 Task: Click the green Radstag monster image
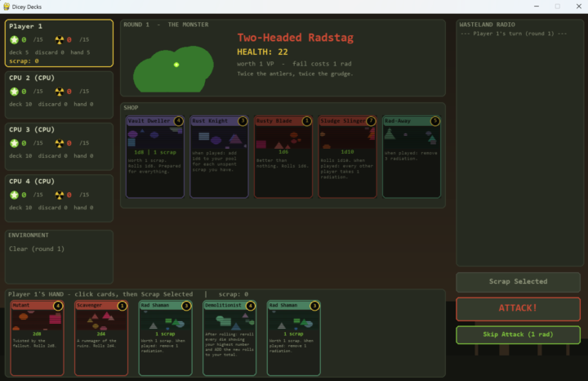click(x=173, y=69)
